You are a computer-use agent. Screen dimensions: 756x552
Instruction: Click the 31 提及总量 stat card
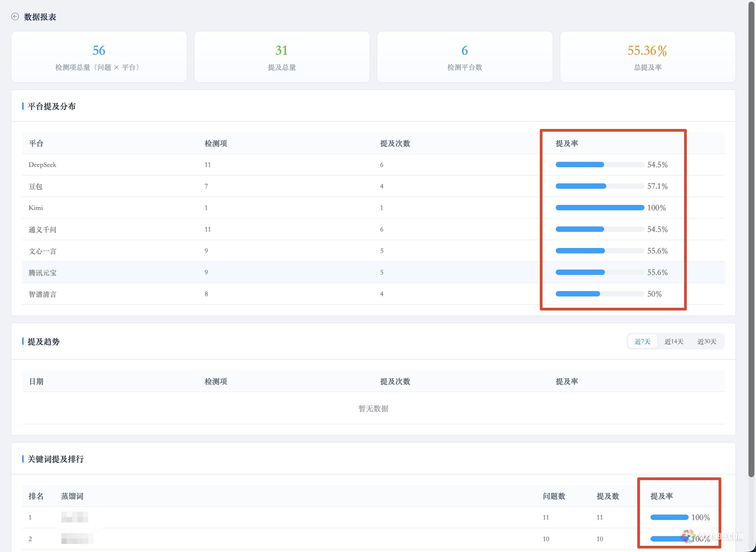282,57
